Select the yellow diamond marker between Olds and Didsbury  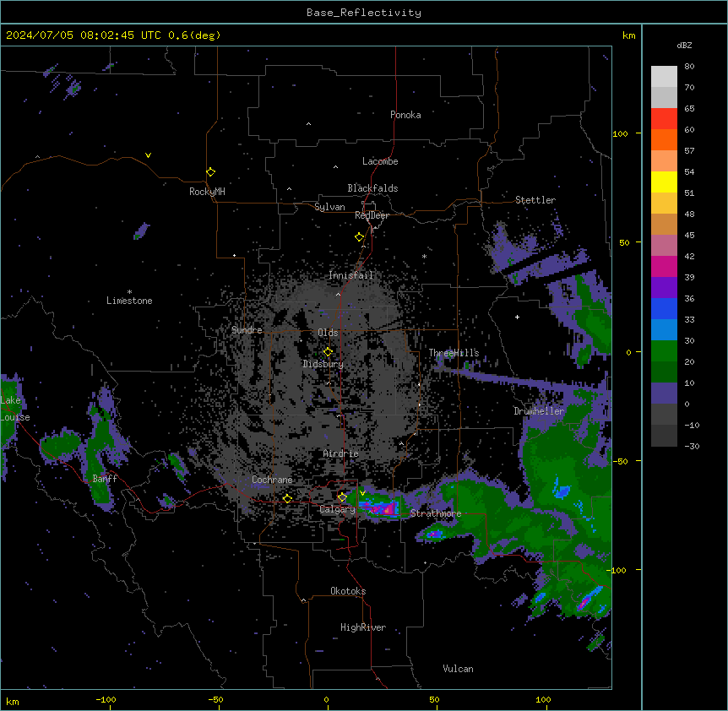[328, 352]
